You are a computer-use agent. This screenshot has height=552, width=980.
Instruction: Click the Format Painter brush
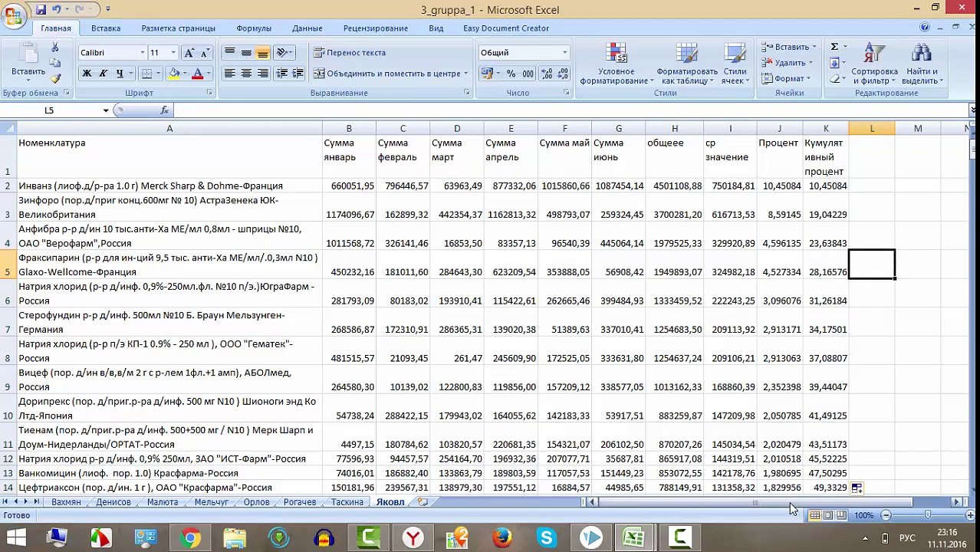[x=55, y=78]
